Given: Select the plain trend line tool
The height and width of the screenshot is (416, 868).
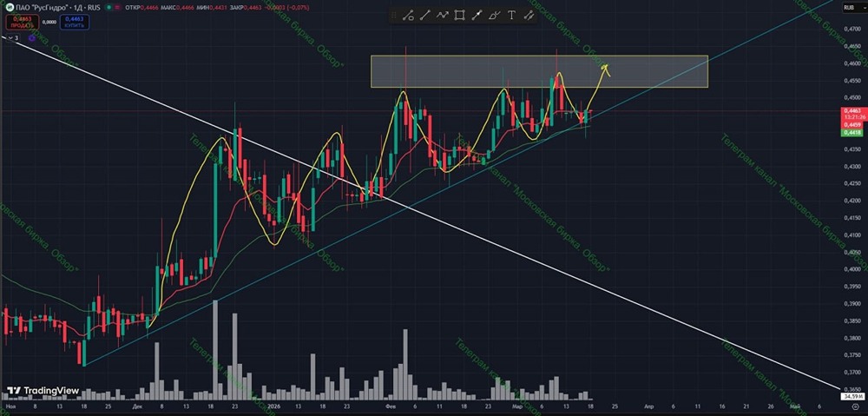Looking at the screenshot, I should (x=425, y=16).
